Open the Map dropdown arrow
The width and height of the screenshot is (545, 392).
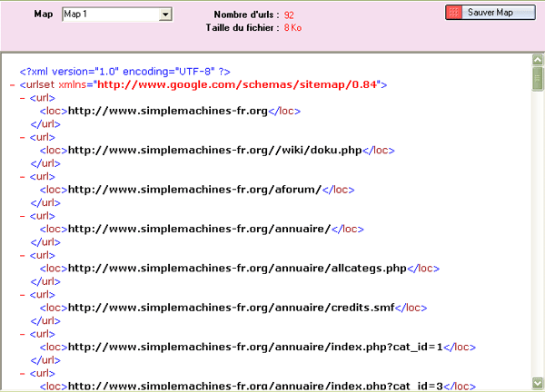point(165,15)
